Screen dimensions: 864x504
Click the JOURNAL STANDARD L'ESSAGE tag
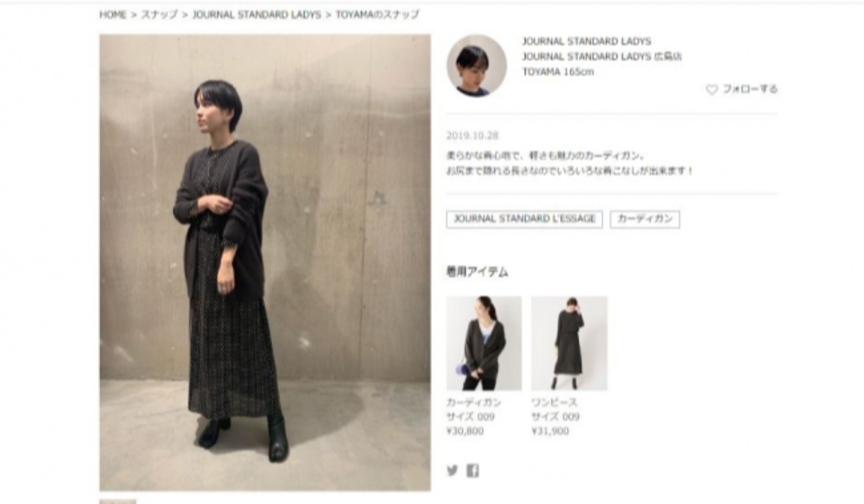(x=524, y=219)
